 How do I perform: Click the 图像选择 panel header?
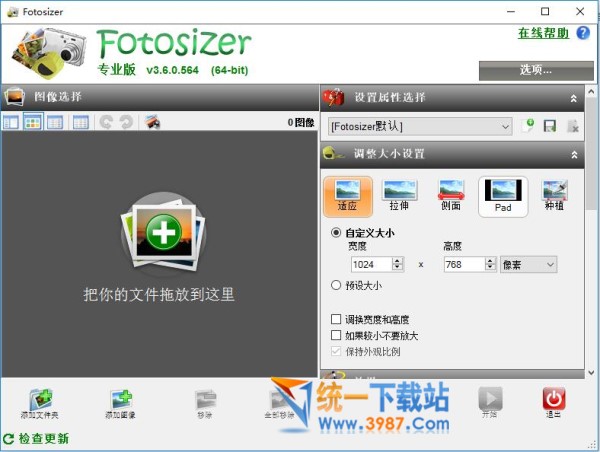coord(160,97)
